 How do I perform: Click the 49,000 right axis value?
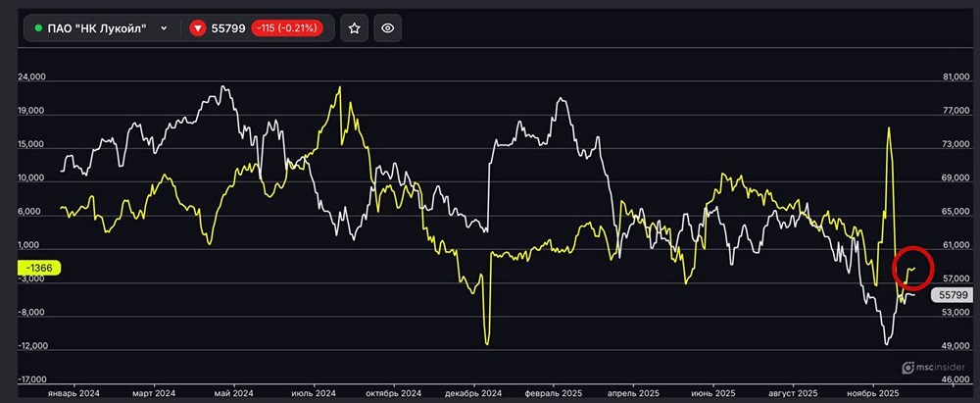pos(955,346)
